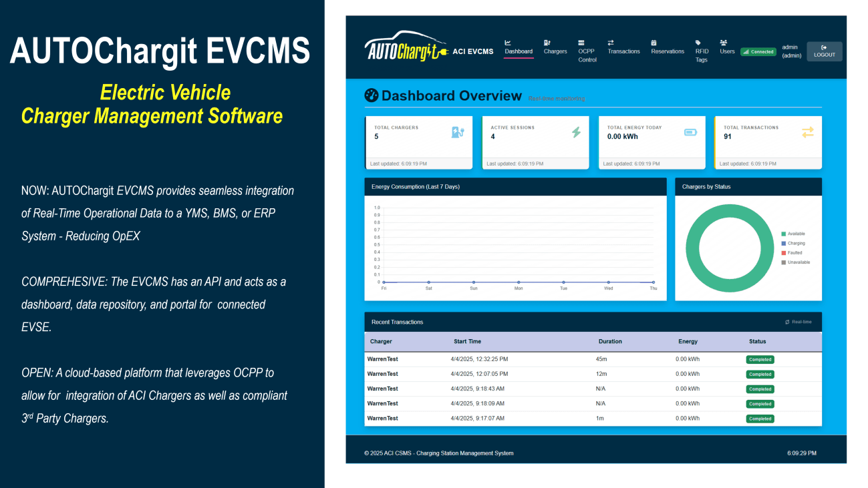Click the LOGOUT button

tap(824, 51)
